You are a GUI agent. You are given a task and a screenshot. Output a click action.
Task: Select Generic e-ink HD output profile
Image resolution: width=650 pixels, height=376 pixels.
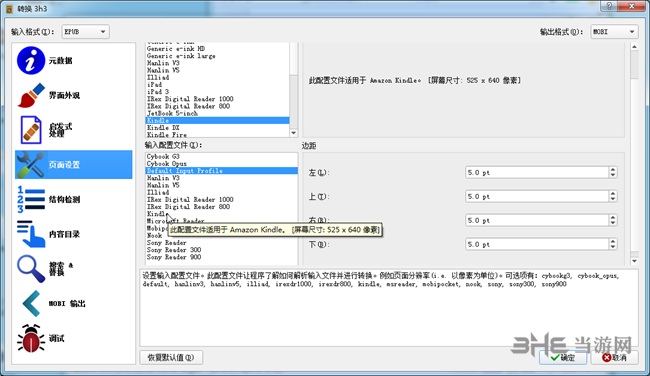[217, 49]
